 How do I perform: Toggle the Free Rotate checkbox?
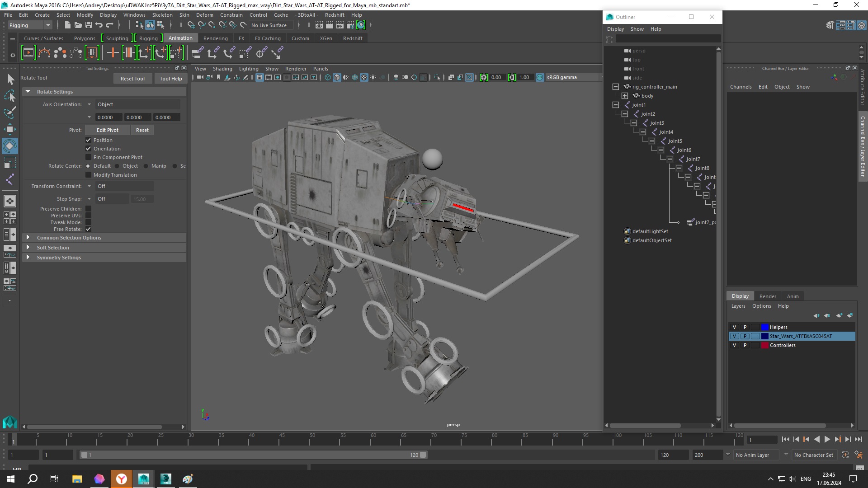pos(89,229)
